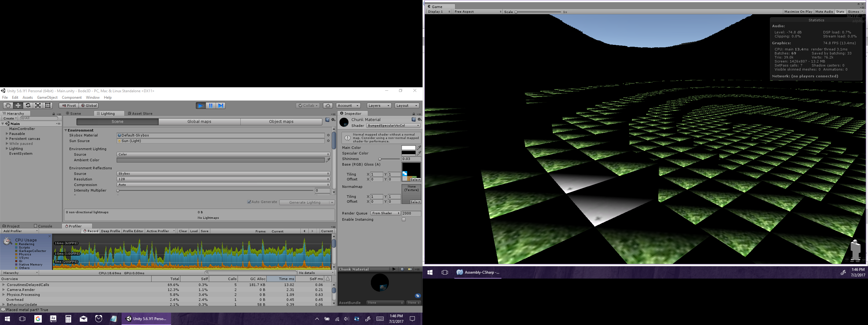Open Calculator from Windows taskbar

click(68, 318)
